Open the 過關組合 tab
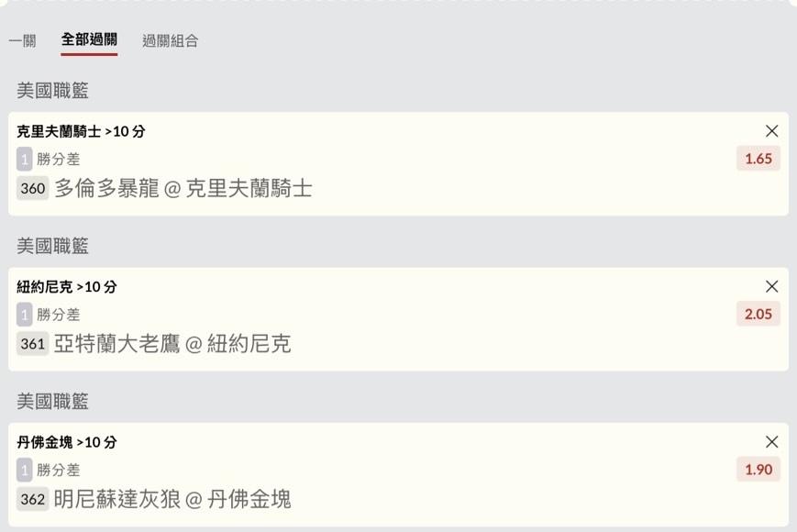 pos(170,40)
